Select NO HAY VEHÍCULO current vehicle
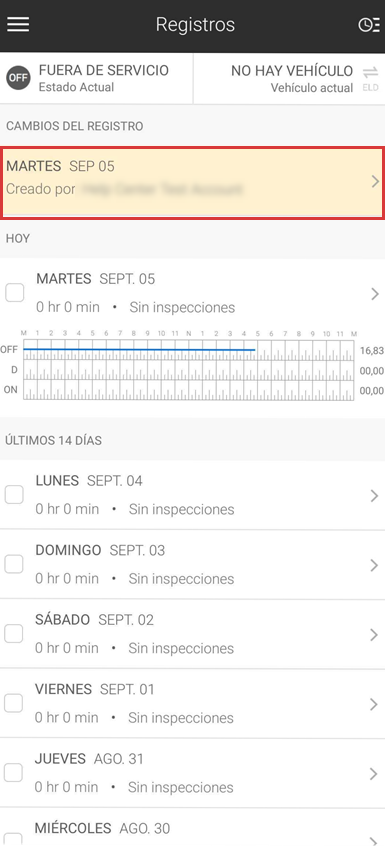 coord(289,78)
